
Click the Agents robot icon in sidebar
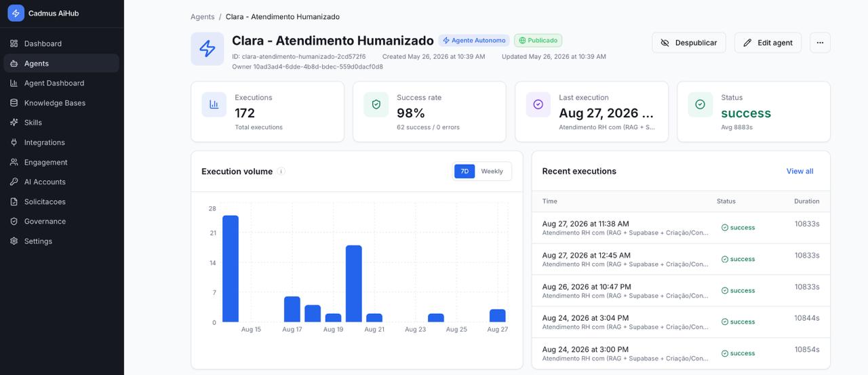[14, 63]
